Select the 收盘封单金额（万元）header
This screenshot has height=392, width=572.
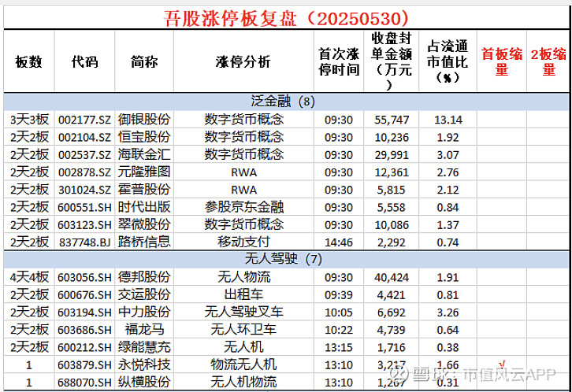tap(392, 61)
